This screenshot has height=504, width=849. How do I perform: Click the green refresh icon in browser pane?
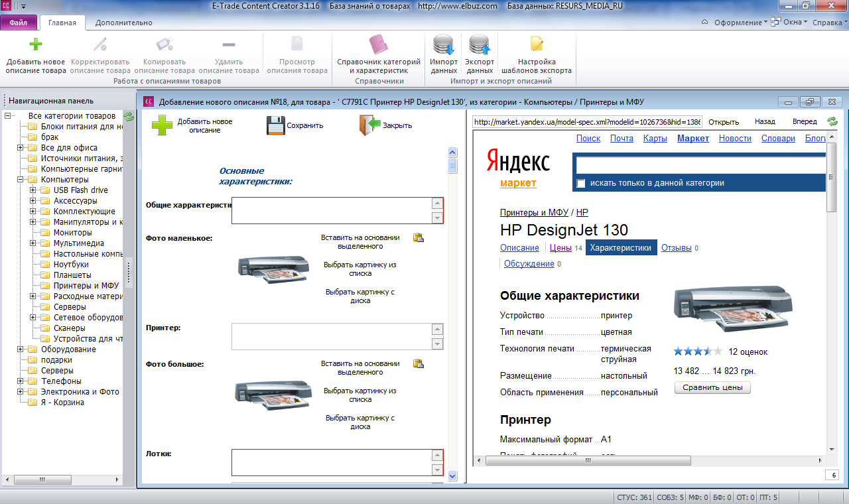(832, 121)
